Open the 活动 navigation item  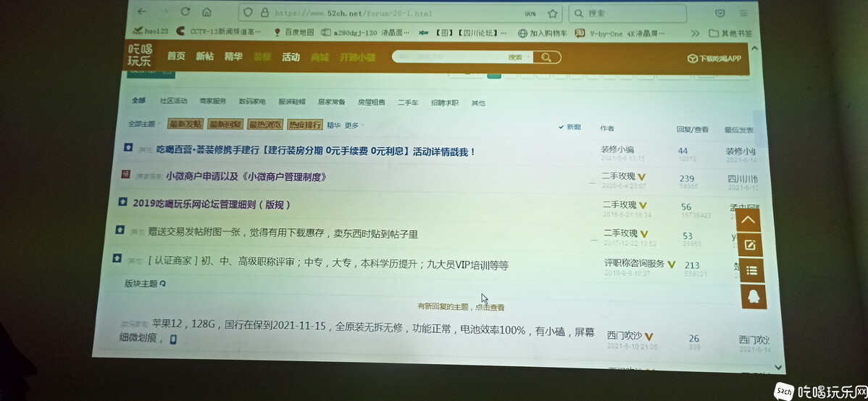291,57
